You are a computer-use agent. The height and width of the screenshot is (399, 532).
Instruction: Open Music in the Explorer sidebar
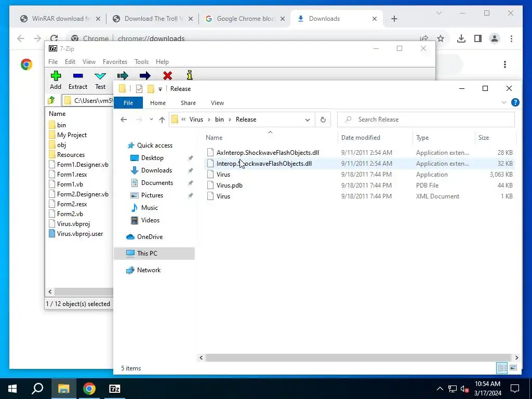pos(149,208)
